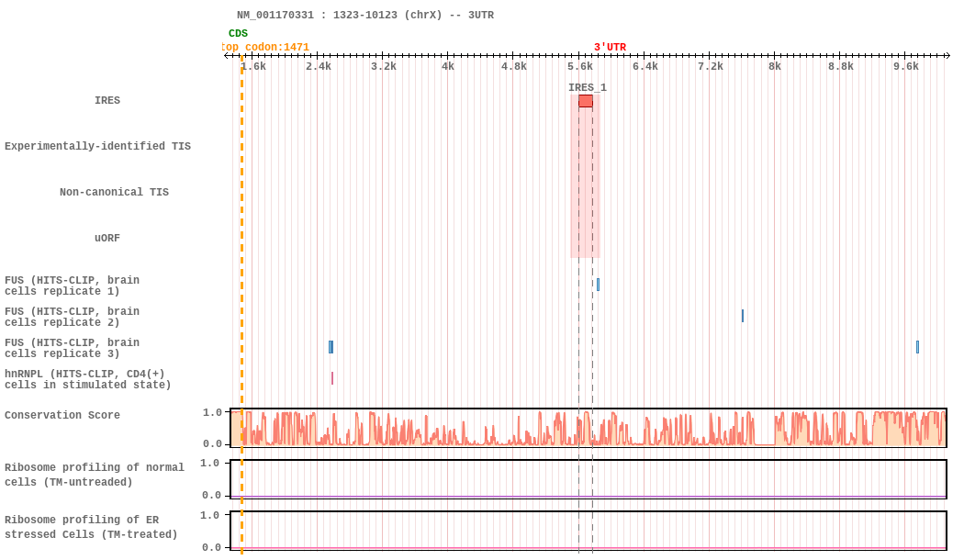Select the pink hnRNPL binding site marker
Viewport: 964px width, 560px height.
pos(332,378)
